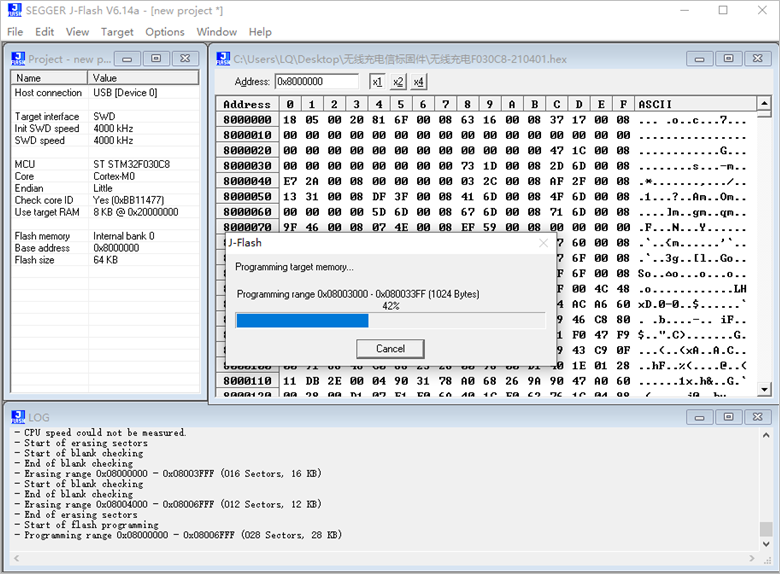The height and width of the screenshot is (574, 780).
Task: Click LOG horizontal scrollbar right arrow
Action: (752, 559)
